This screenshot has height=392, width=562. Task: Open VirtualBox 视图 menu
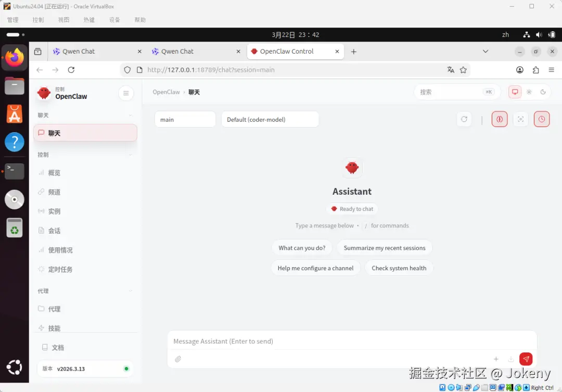click(64, 20)
